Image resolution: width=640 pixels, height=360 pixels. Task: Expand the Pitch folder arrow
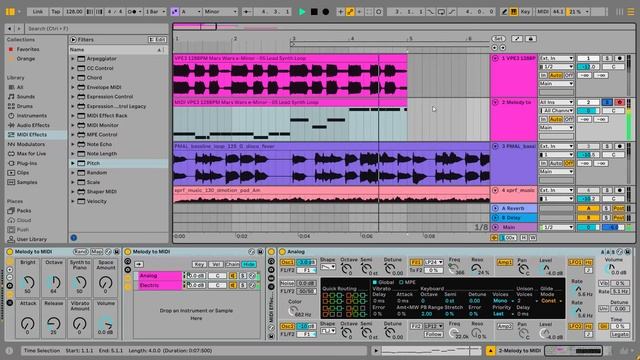click(73, 163)
